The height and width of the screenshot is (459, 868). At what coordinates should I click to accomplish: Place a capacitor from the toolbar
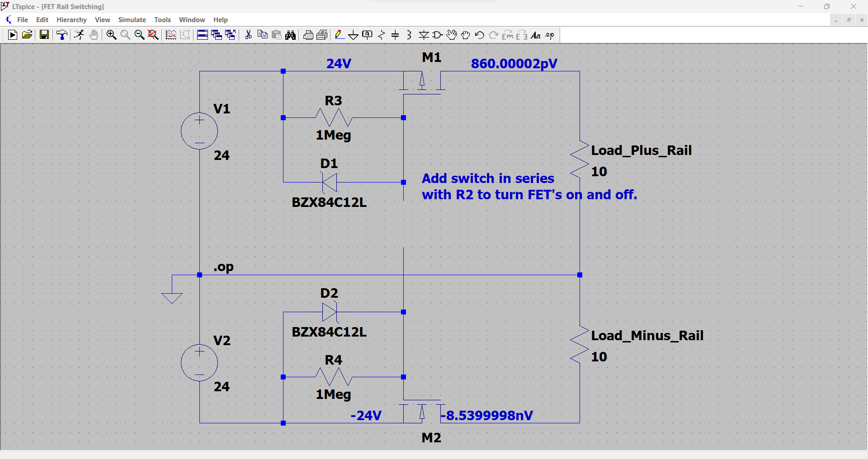[395, 35]
